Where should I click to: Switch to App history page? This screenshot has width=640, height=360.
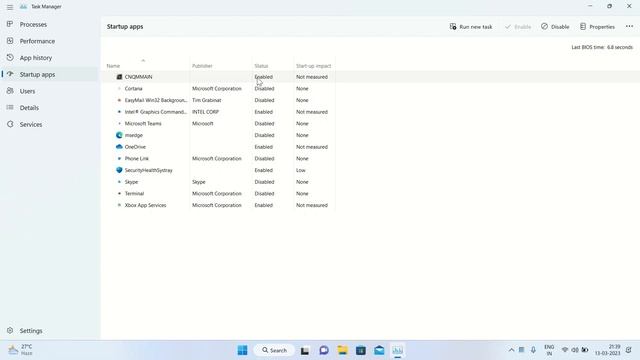(x=36, y=58)
